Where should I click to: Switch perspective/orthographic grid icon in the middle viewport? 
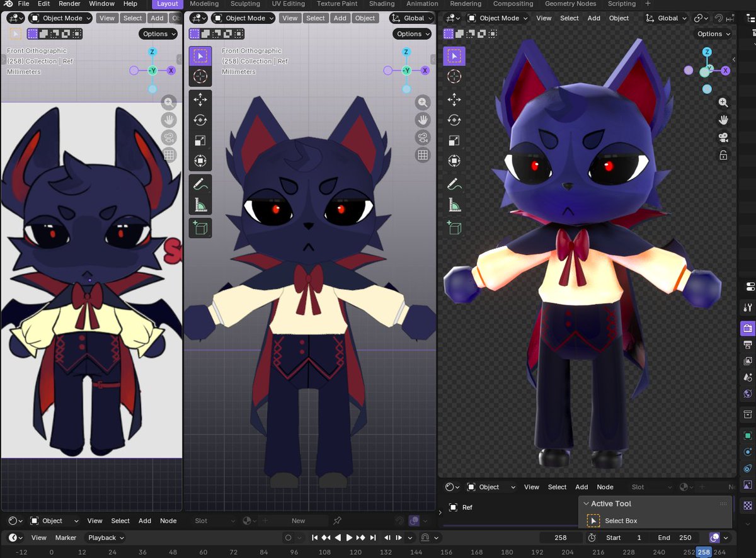pos(423,155)
